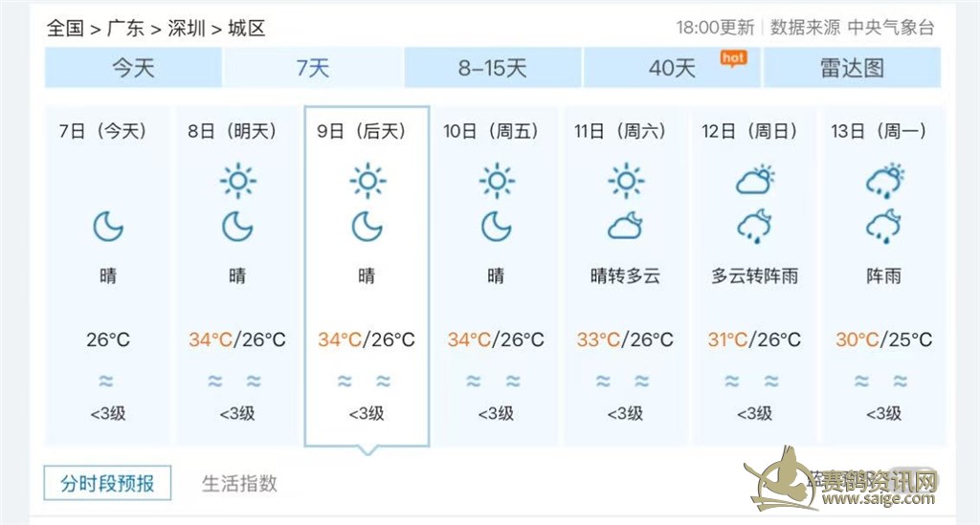Click the moon icon for the 7th (today)
Screen dimensions: 980x525
(108, 227)
